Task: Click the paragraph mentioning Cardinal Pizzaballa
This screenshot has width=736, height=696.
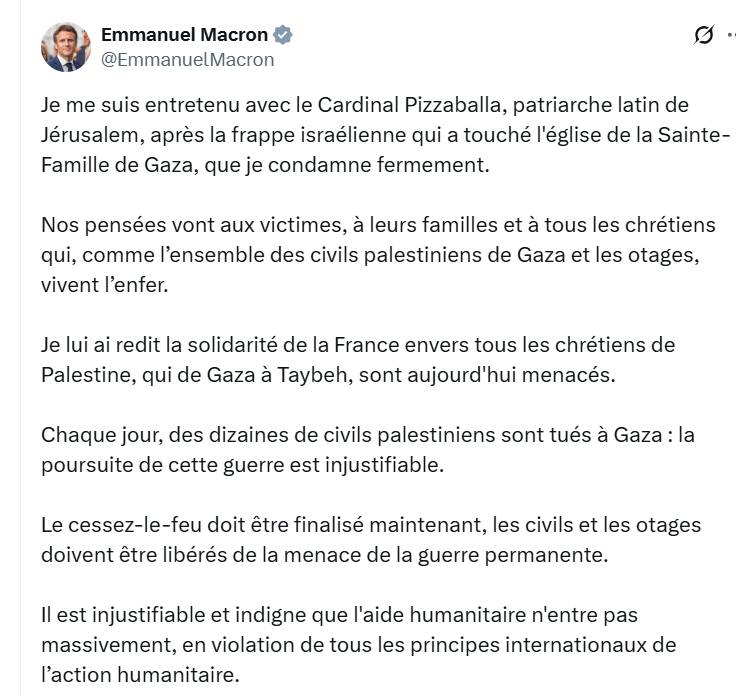Action: coord(385,135)
